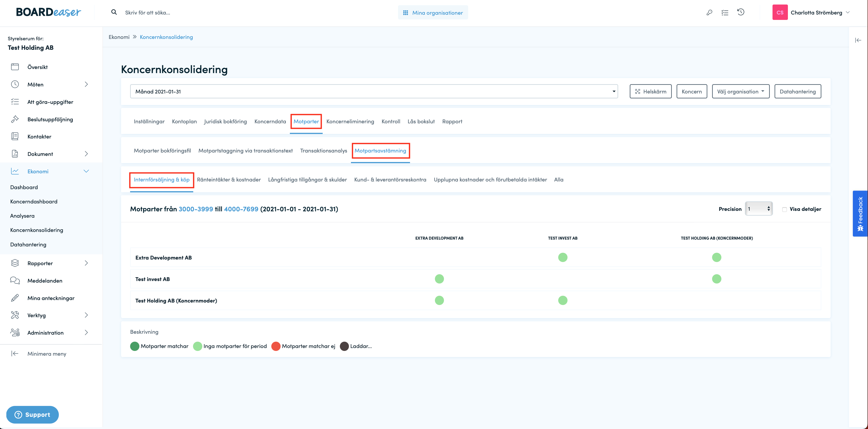Switch to the Kontoplan tab

[184, 121]
